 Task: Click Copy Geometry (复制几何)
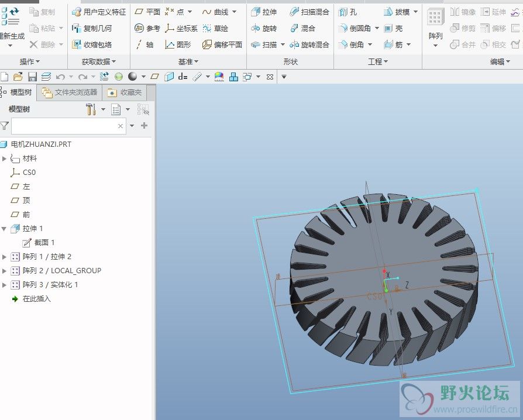92,28
